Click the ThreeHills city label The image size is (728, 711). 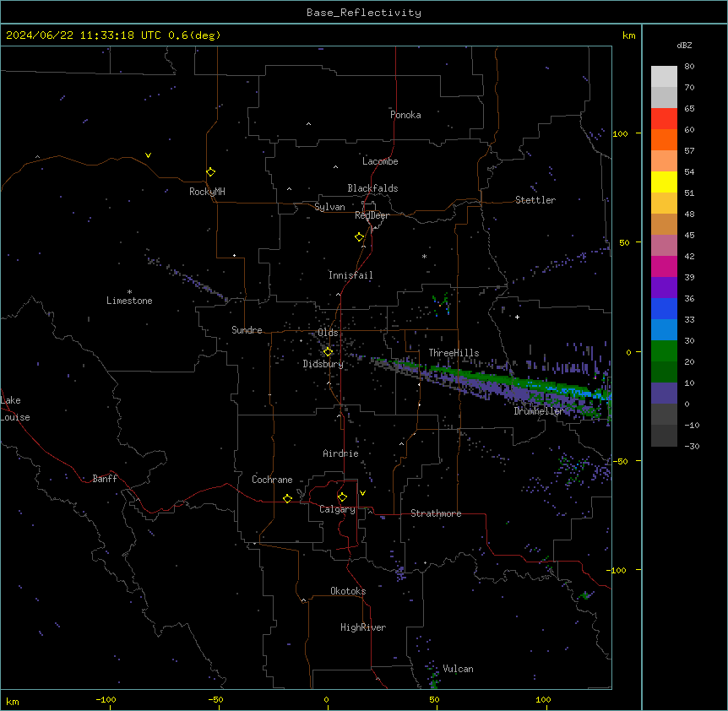tap(454, 353)
